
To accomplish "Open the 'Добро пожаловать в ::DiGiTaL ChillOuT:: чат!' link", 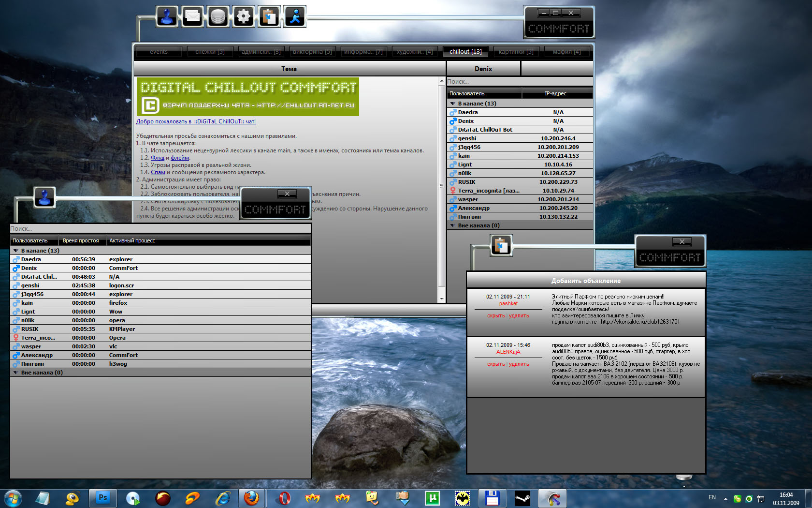I will [x=196, y=121].
